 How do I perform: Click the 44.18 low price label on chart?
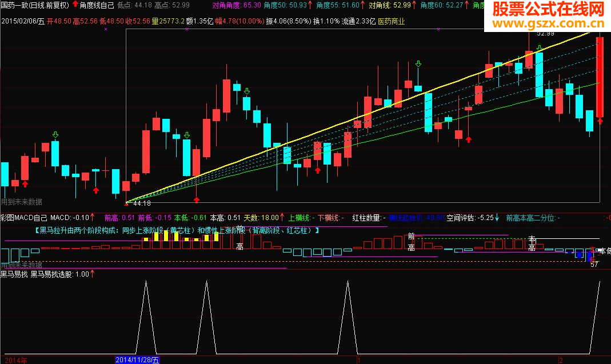pos(142,203)
